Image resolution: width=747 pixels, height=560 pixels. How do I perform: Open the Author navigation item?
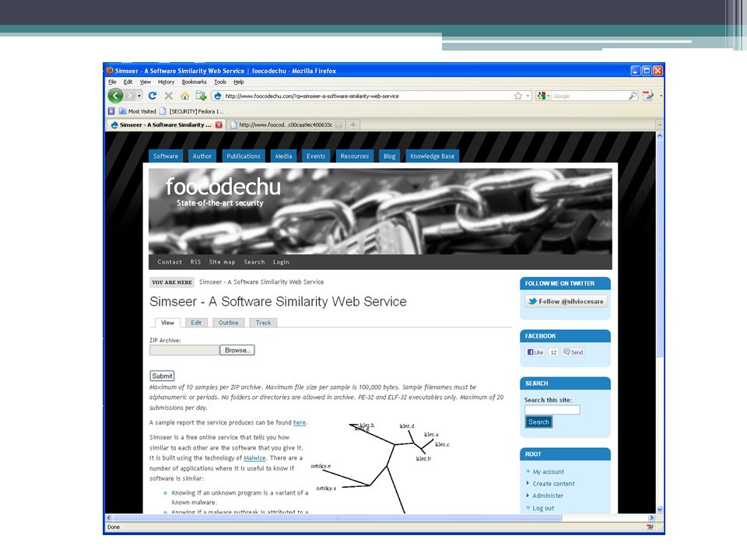point(202,156)
